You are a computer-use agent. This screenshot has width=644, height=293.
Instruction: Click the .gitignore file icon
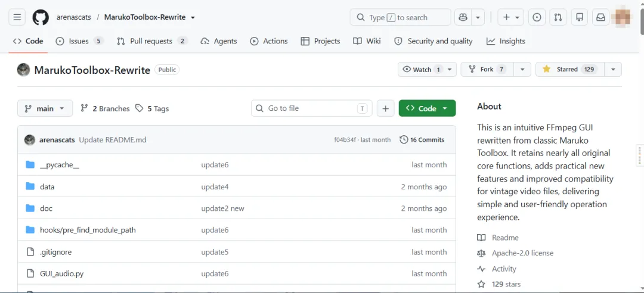click(30, 252)
